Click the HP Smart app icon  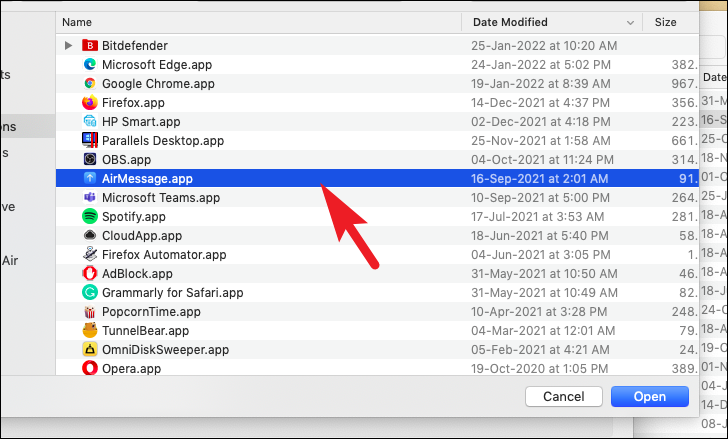point(90,122)
